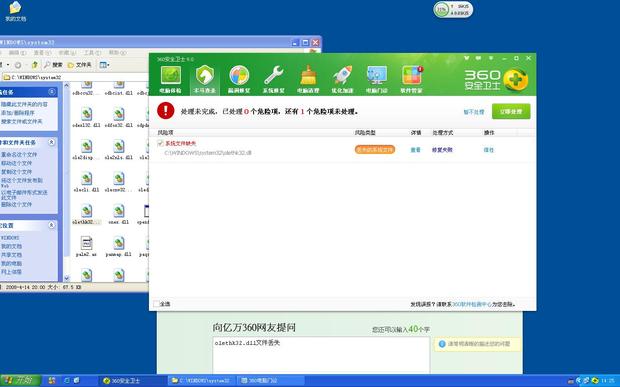Viewport: 620px width, 387px height.
Task: Open 软件管家 icon with red badge
Action: pyautogui.click(x=411, y=79)
